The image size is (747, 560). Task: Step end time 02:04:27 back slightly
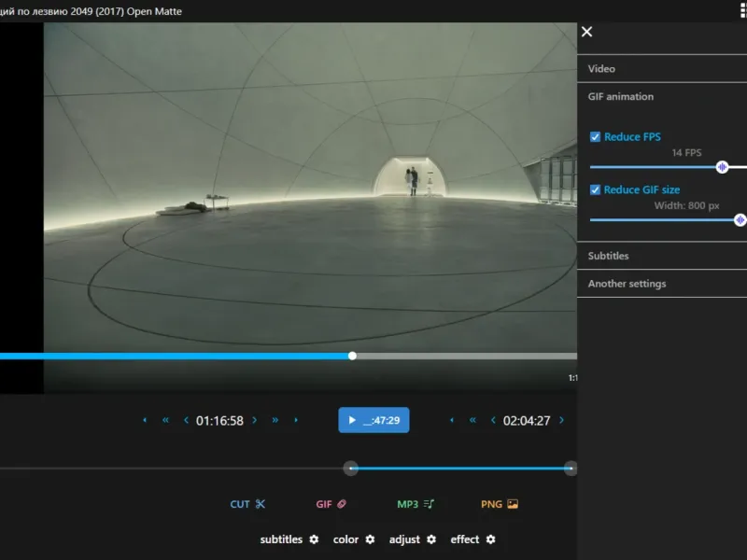[493, 420]
